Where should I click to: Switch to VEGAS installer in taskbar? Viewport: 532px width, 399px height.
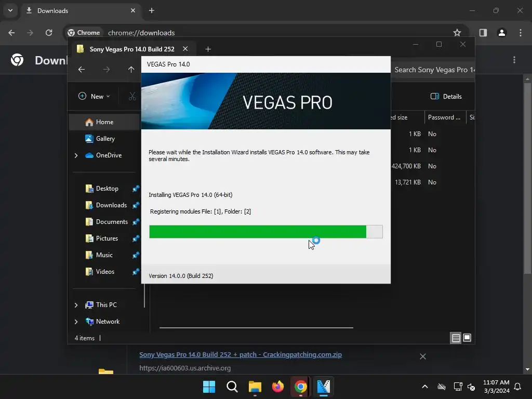click(323, 387)
